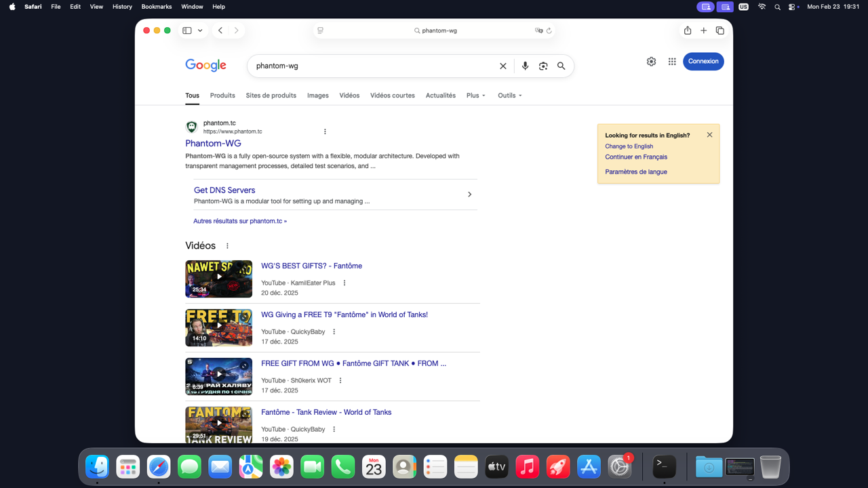The height and width of the screenshot is (488, 868).
Task: Open Google settings gear icon
Action: point(651,62)
